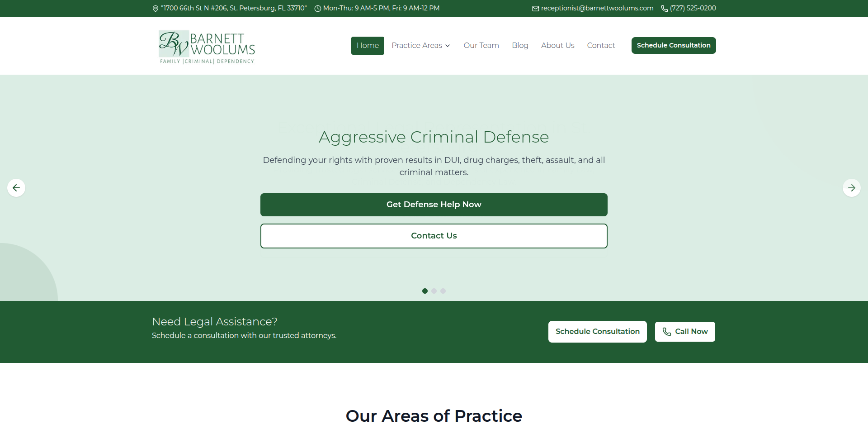
Task: Click the Need Legal Assistance? heading
Action: (215, 321)
